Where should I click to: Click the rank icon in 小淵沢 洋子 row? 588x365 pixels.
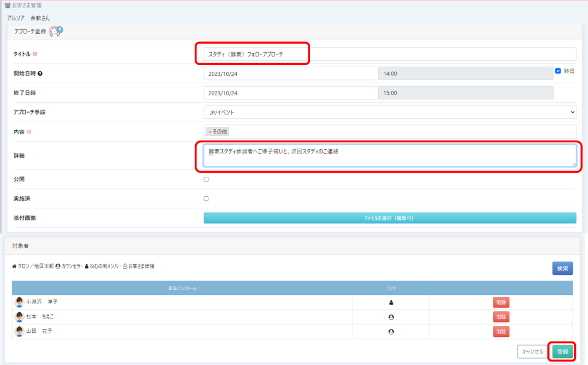(x=391, y=302)
